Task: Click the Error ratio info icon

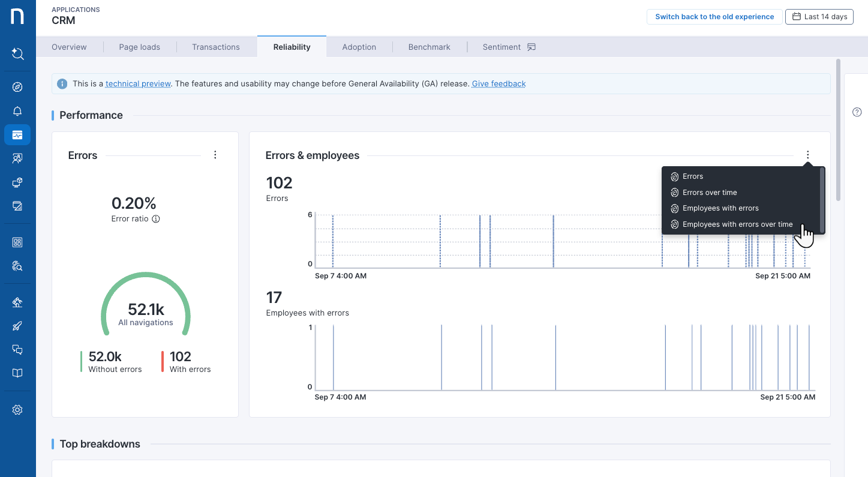Action: click(x=156, y=219)
